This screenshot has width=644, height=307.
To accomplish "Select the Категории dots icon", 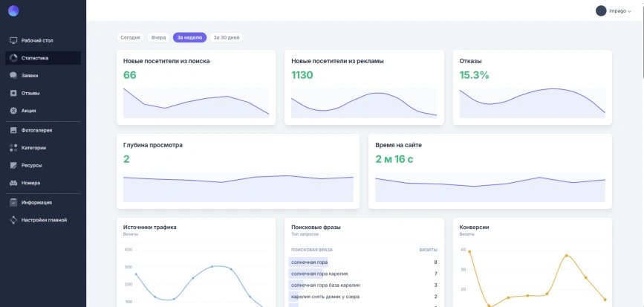I will (x=13, y=148).
